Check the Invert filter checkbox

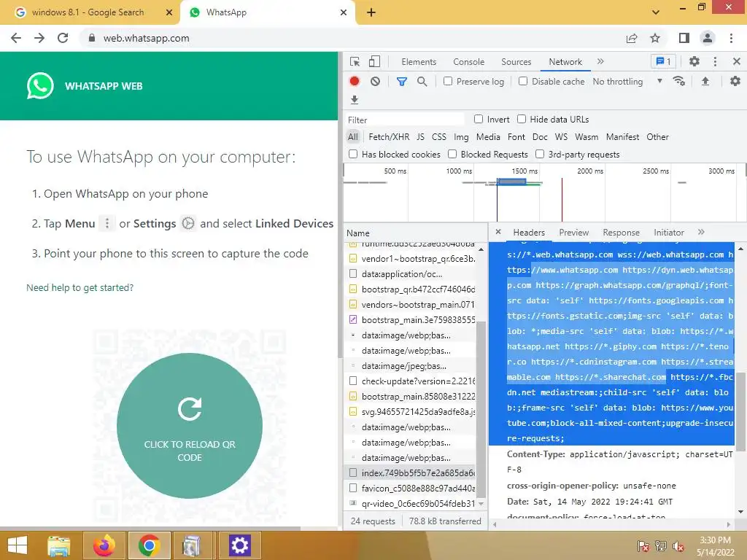(x=479, y=119)
